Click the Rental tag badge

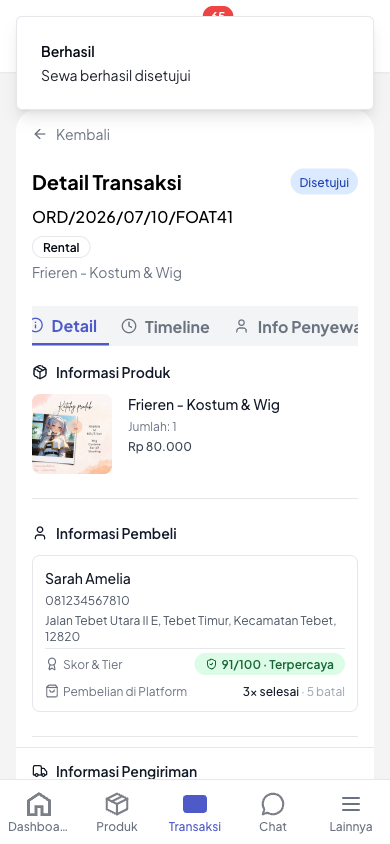click(x=61, y=248)
